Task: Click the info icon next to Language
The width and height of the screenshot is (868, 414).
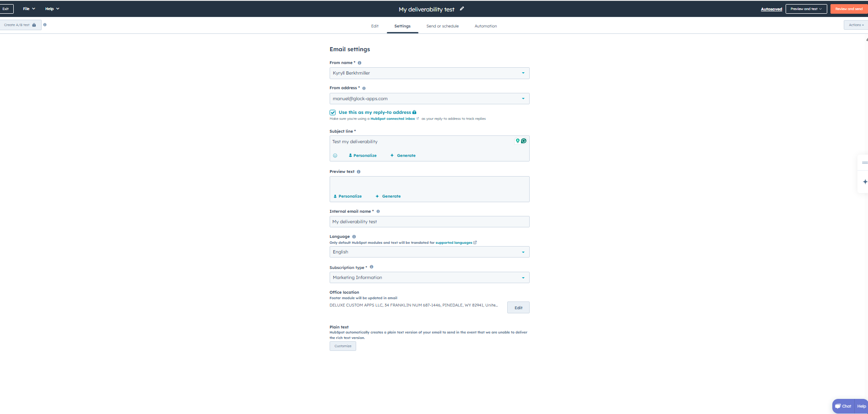Action: pos(354,237)
